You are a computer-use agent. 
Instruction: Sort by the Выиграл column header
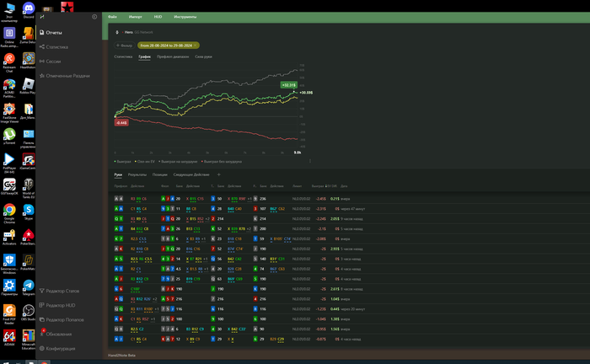pos(318,186)
